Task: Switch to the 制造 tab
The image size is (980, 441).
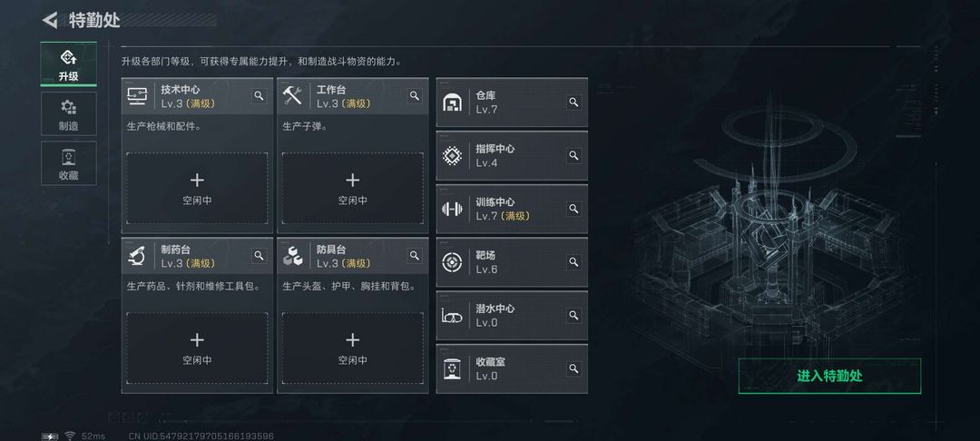Action: [x=68, y=113]
